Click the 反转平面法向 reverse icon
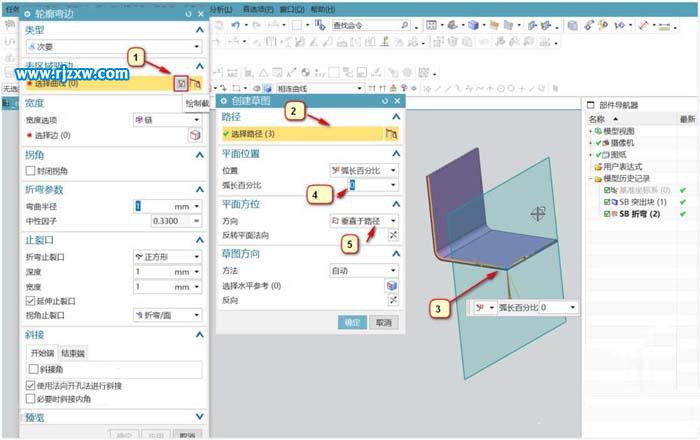 click(393, 235)
